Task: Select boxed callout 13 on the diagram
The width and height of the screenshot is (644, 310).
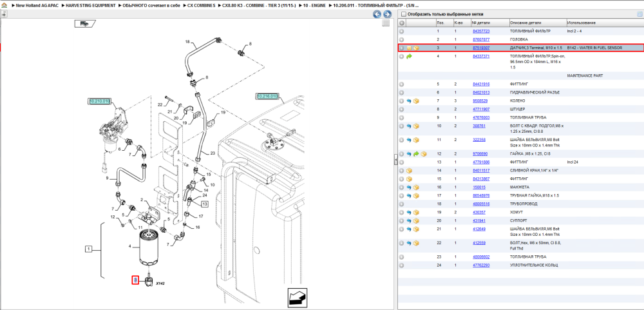Action: point(205,204)
